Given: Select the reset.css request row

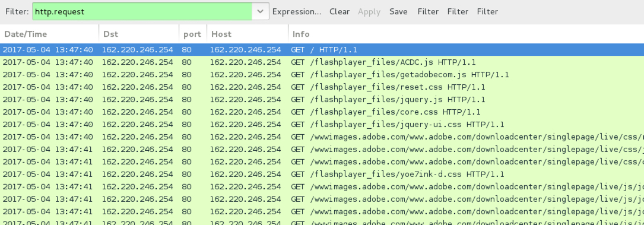Looking at the screenshot, I should (x=322, y=87).
